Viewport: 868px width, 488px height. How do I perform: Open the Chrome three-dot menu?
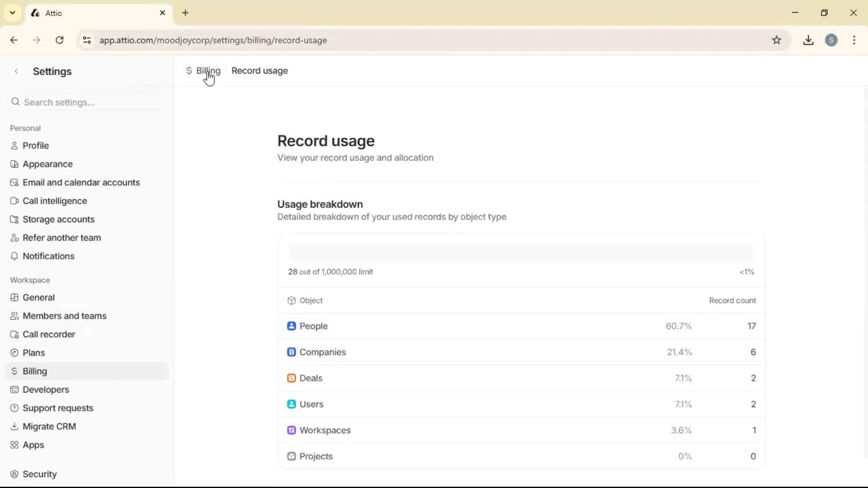click(854, 40)
